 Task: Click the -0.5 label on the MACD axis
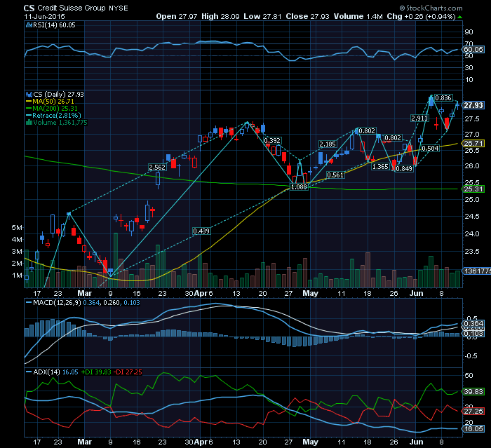tap(471, 356)
